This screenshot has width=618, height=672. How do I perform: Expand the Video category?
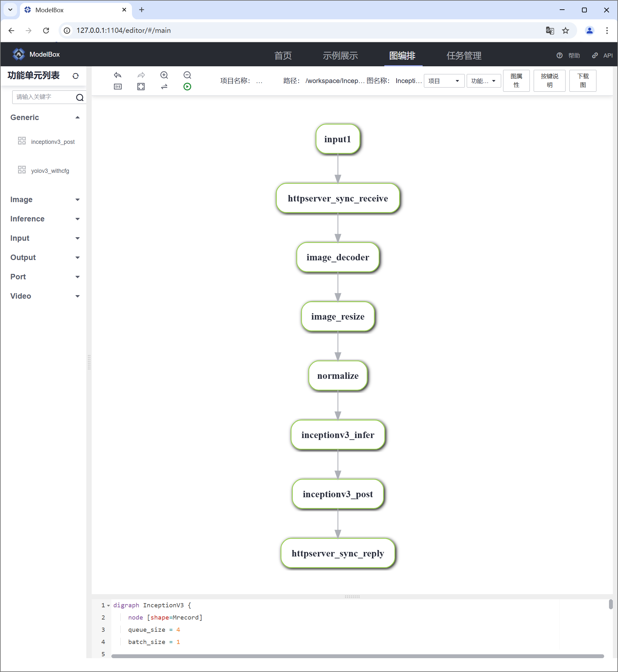pos(77,296)
